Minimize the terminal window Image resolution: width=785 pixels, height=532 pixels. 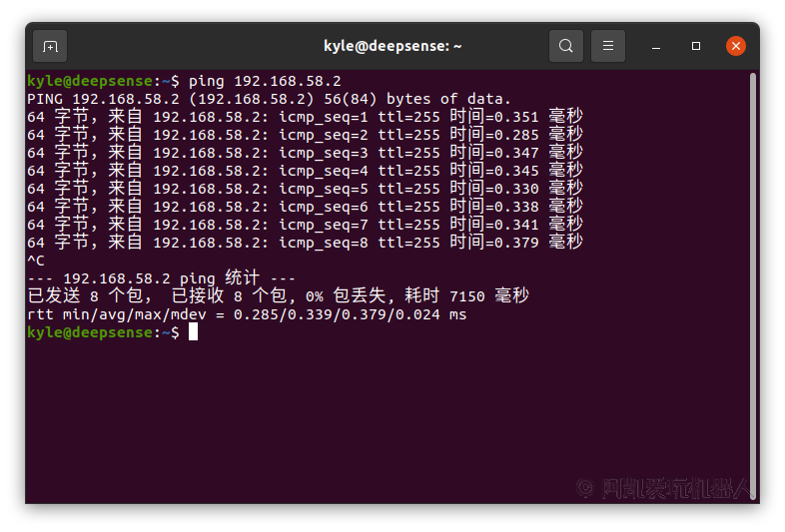pos(657,46)
